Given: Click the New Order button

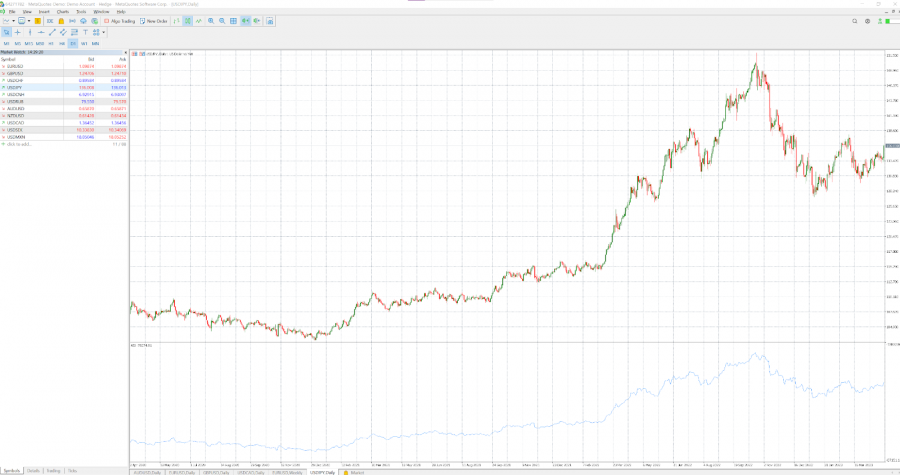Looking at the screenshot, I should [x=154, y=21].
